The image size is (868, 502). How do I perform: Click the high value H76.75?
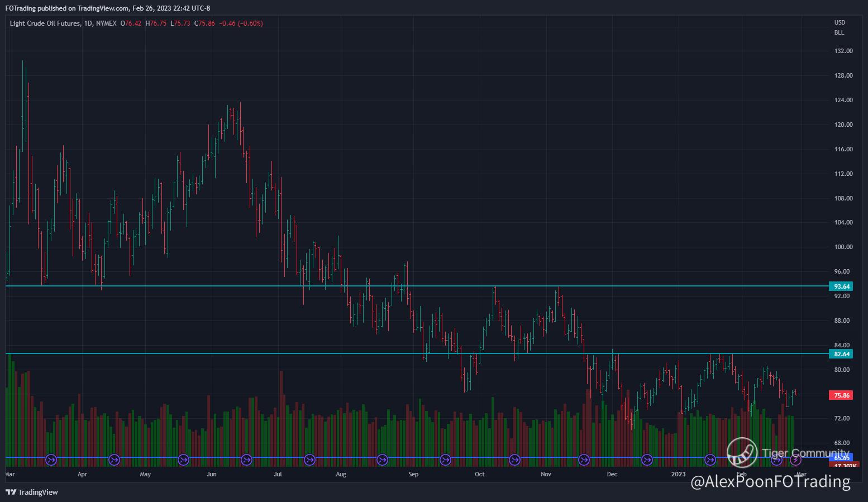coord(156,23)
